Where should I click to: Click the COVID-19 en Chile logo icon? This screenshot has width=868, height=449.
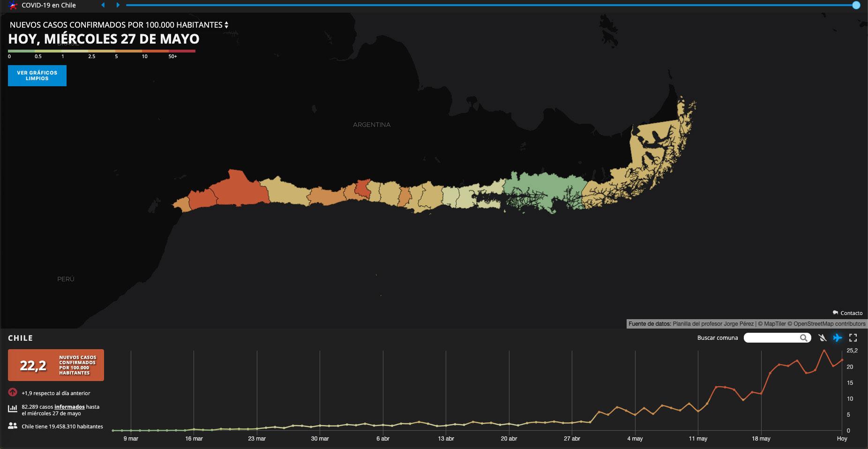pos(13,6)
